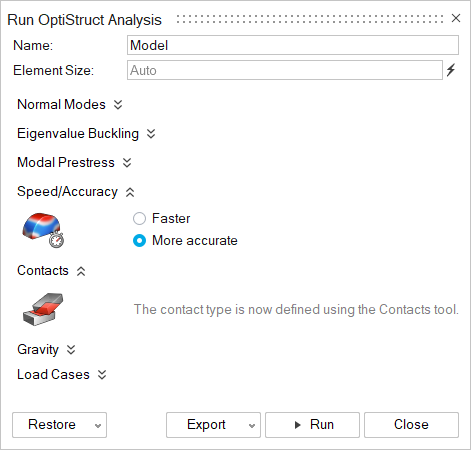Image resolution: width=471 pixels, height=450 pixels.
Task: Open the Export dropdown arrow
Action: tap(252, 425)
